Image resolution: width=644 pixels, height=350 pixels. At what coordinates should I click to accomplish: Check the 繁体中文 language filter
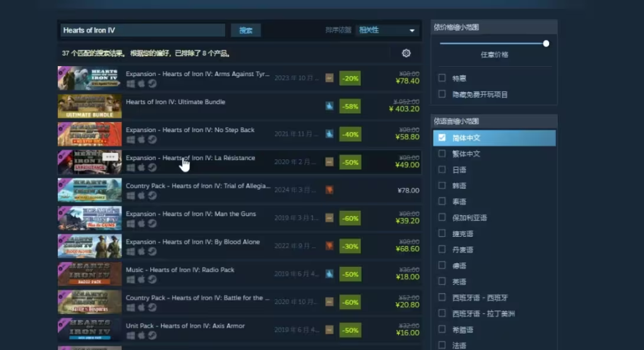[x=442, y=154]
